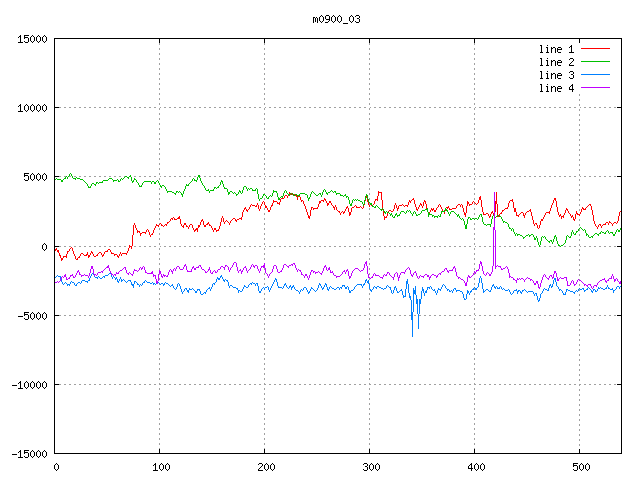Click the 100 x-axis tick label
Image resolution: width=640 pixels, height=480 pixels.
pyautogui.click(x=159, y=466)
